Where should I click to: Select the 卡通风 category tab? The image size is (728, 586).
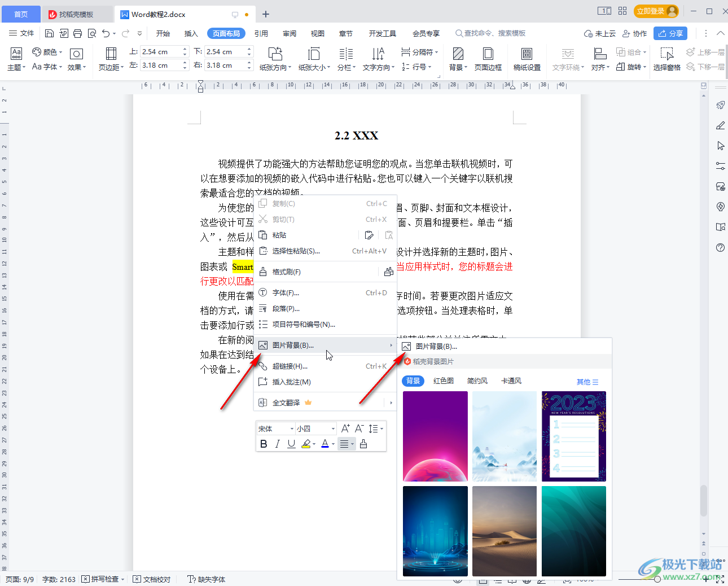[x=511, y=381]
